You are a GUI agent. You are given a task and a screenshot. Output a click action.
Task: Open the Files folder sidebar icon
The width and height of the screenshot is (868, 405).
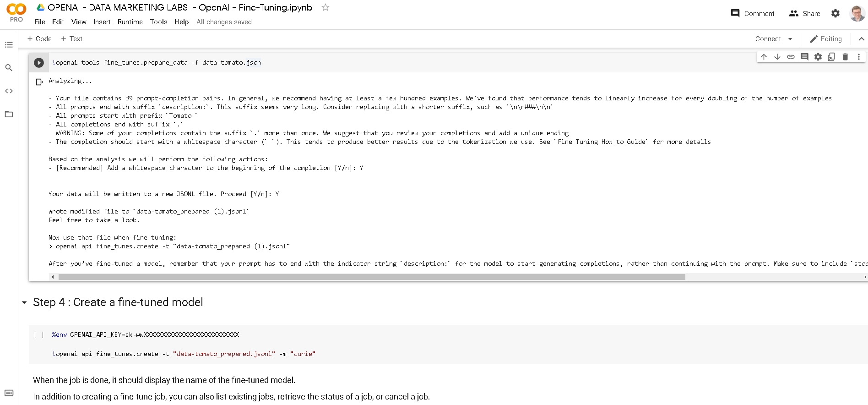pos(9,114)
